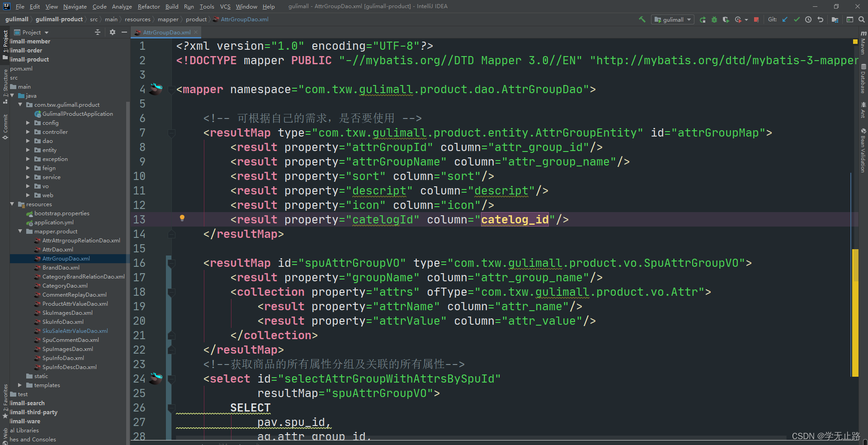Open the profiler options dropdown arrow

pos(746,19)
